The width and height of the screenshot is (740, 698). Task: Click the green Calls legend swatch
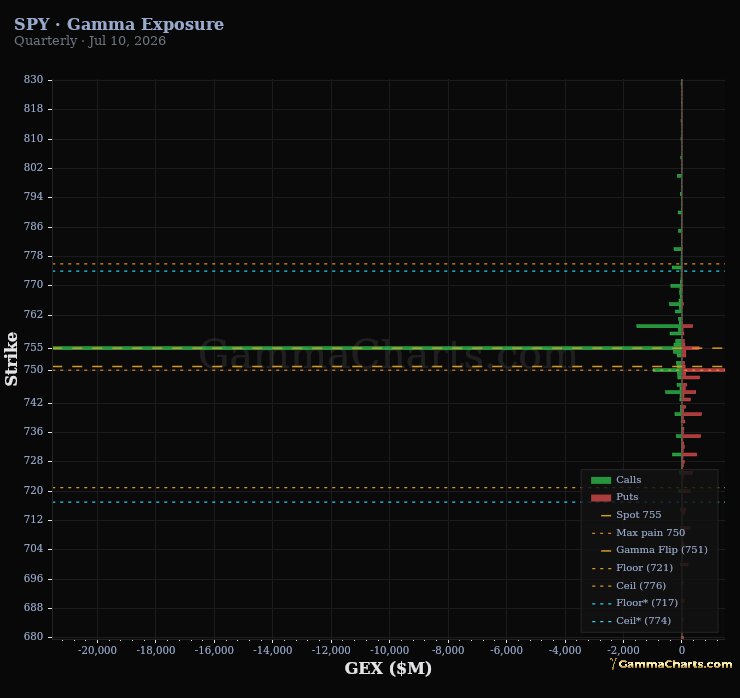pos(601,480)
